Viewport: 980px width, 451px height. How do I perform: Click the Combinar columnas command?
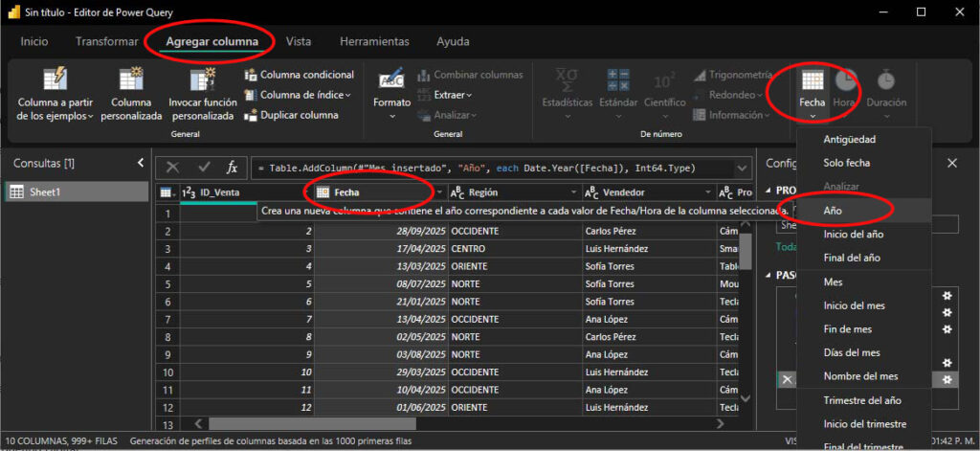pos(470,75)
